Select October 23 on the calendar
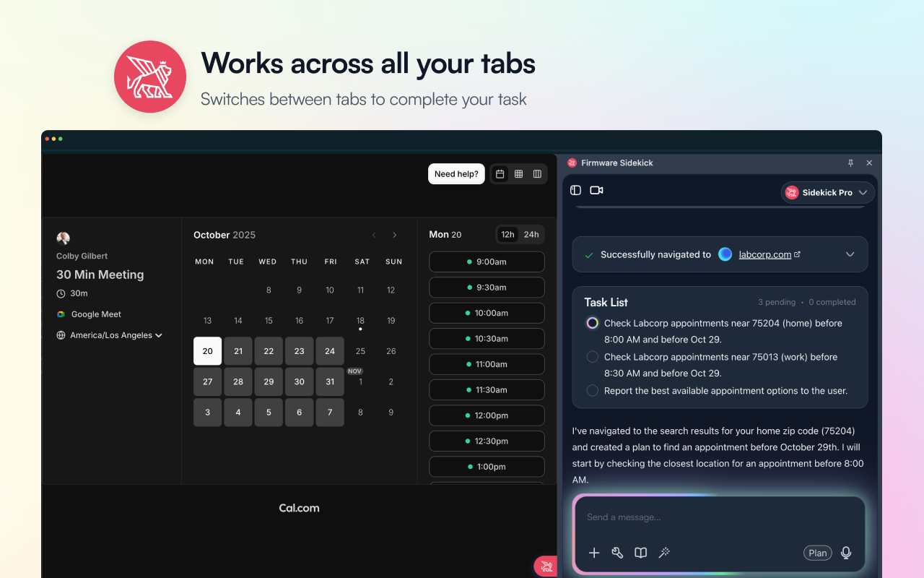The image size is (924, 578). click(300, 351)
